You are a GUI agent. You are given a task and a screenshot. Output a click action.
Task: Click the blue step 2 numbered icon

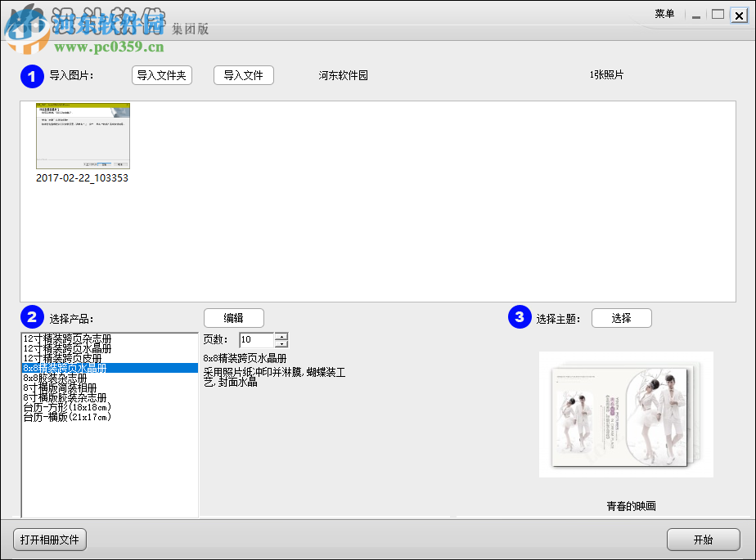(31, 317)
